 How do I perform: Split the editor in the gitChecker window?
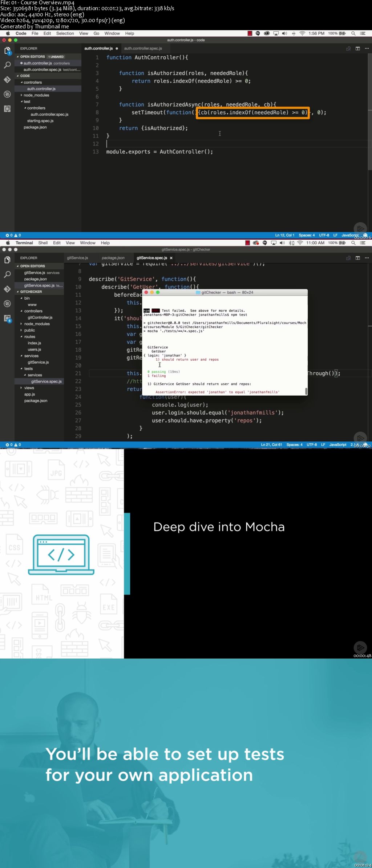click(x=357, y=258)
